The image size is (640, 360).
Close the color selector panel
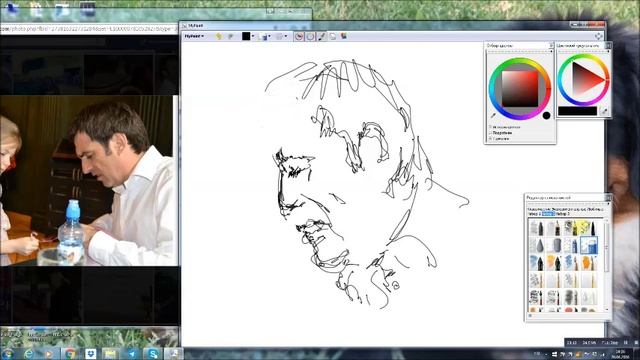pyautogui.click(x=551, y=45)
